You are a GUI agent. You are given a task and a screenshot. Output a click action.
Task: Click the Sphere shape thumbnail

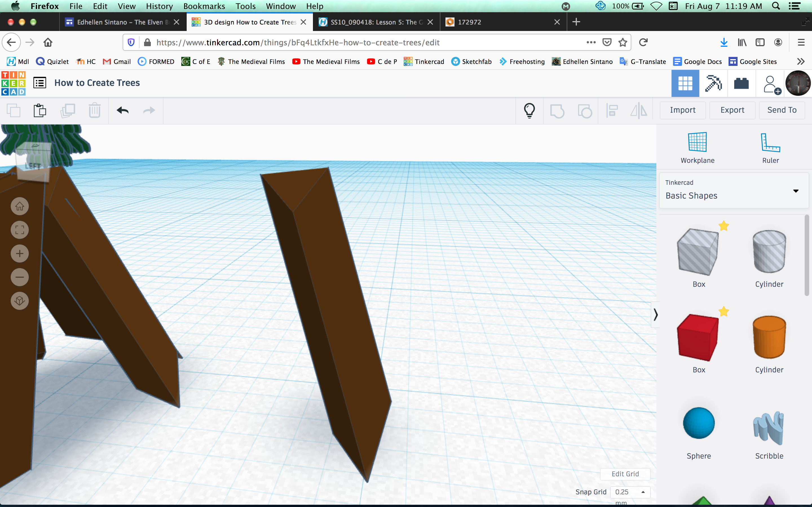[699, 423]
